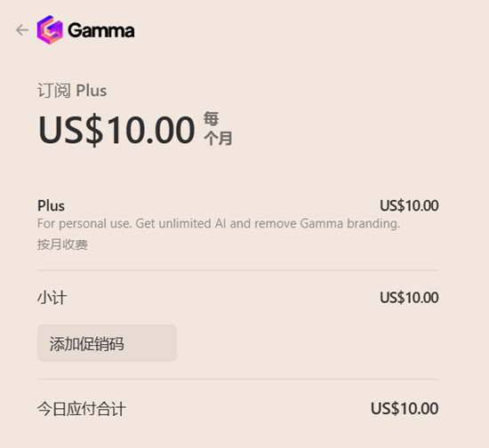The height and width of the screenshot is (448, 489).
Task: Click the 今日应付合计 total due label
Action: coord(82,409)
